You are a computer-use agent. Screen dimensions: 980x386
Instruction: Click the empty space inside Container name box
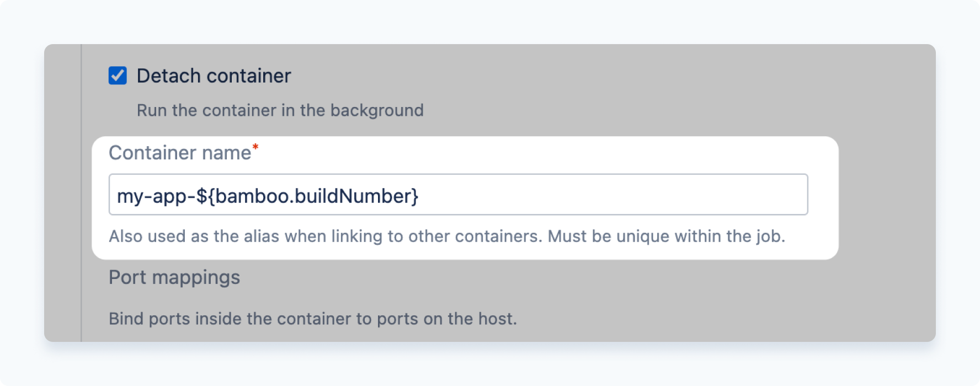point(607,194)
